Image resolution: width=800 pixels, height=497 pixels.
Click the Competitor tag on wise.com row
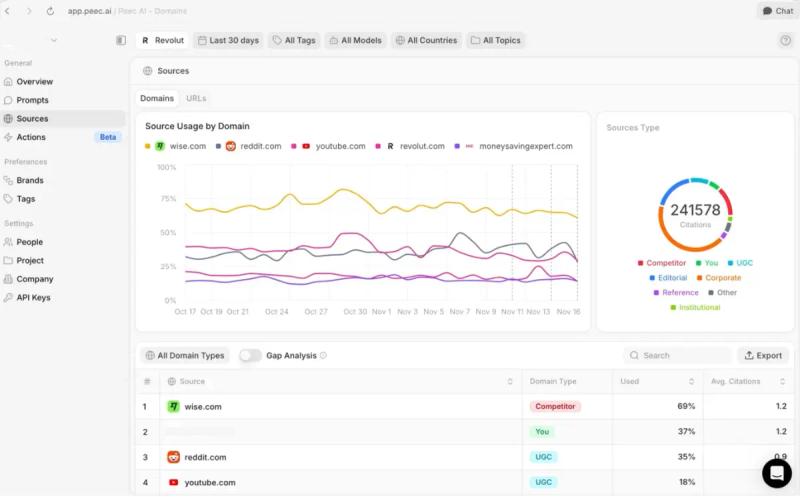pyautogui.click(x=555, y=407)
